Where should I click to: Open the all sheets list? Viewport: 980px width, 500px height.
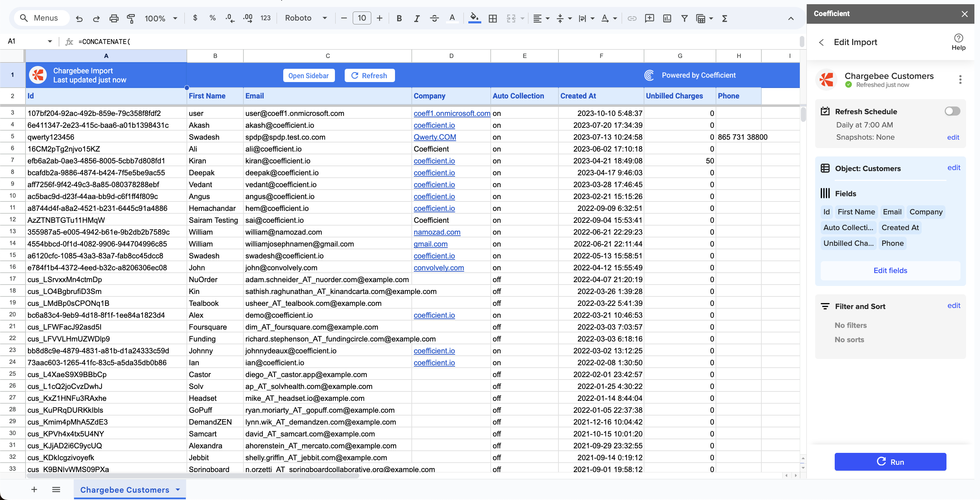tap(56, 490)
